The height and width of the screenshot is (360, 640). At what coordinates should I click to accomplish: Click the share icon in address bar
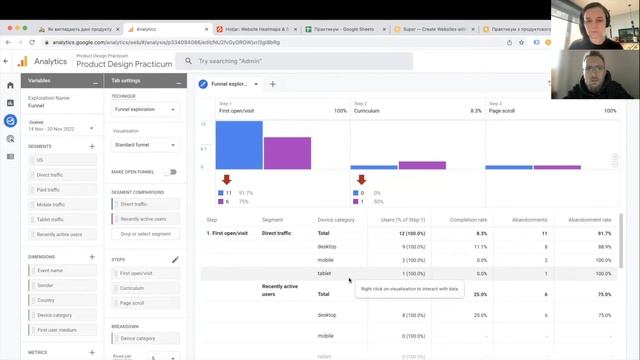coord(509,42)
